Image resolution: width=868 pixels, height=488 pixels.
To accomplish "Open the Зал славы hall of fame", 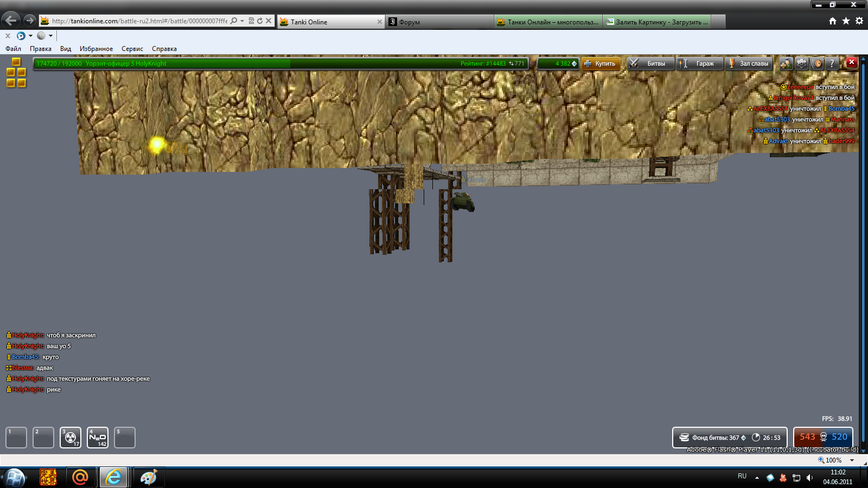I will coord(749,63).
